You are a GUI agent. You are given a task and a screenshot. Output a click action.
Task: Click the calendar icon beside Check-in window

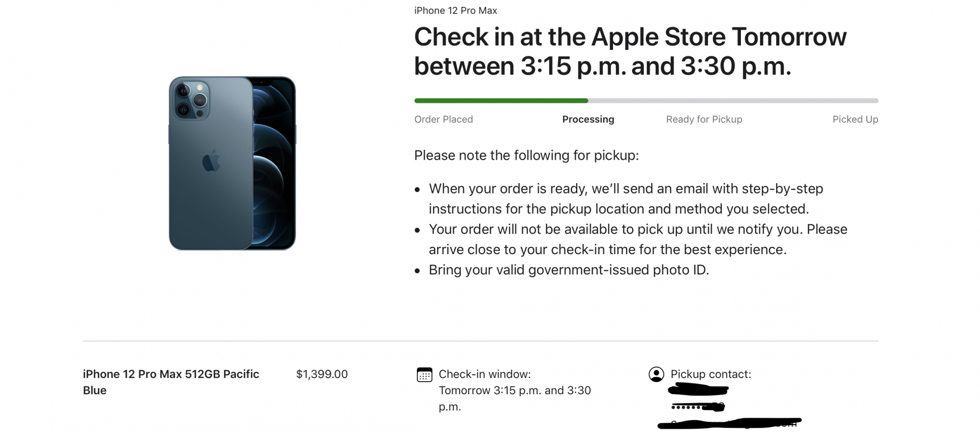pyautogui.click(x=424, y=375)
